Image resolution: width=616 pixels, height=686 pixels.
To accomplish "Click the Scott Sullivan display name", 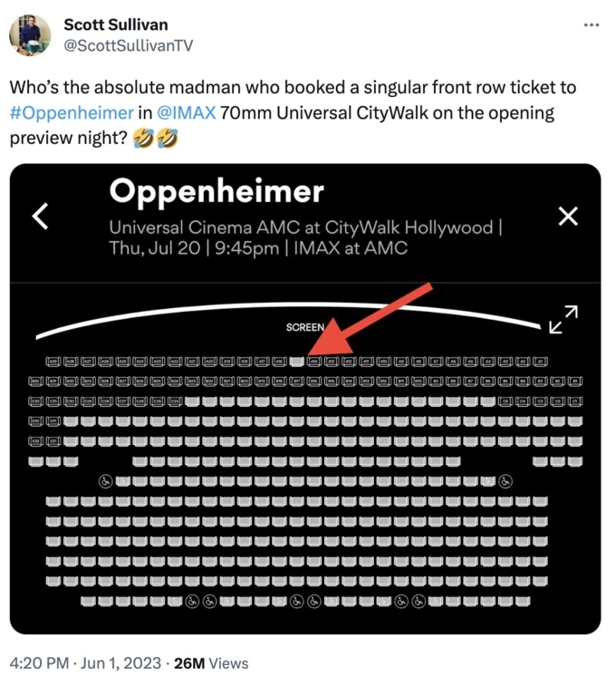I will [x=116, y=24].
